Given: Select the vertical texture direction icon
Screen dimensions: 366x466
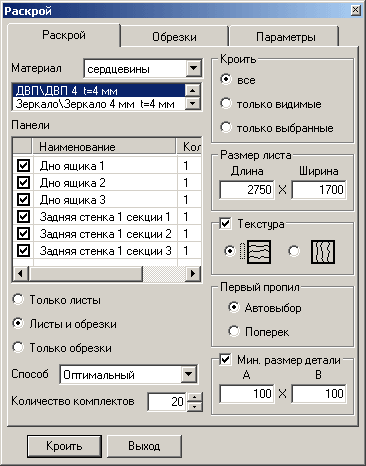Looking at the screenshot, I should point(323,252).
